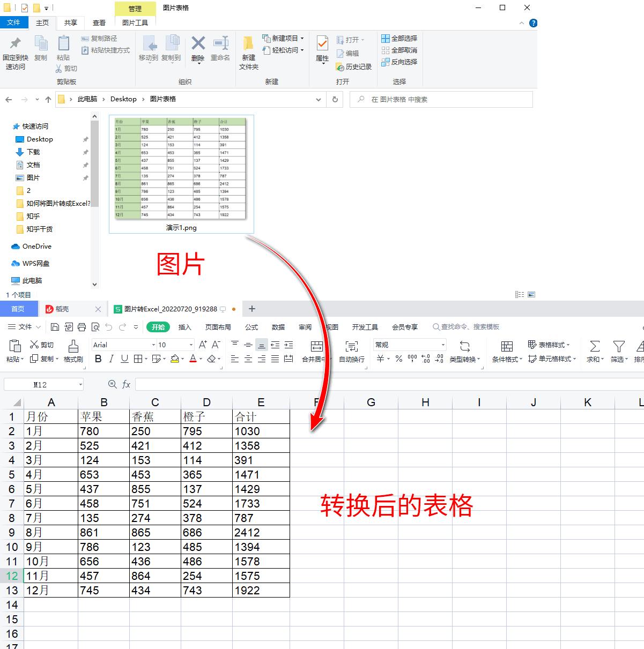Toggle center text alignment
Screen dimensions: 644x649
247,359
